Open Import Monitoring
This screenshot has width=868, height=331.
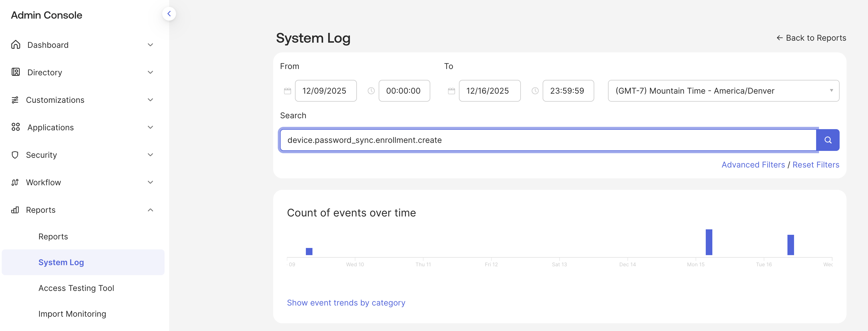click(72, 314)
